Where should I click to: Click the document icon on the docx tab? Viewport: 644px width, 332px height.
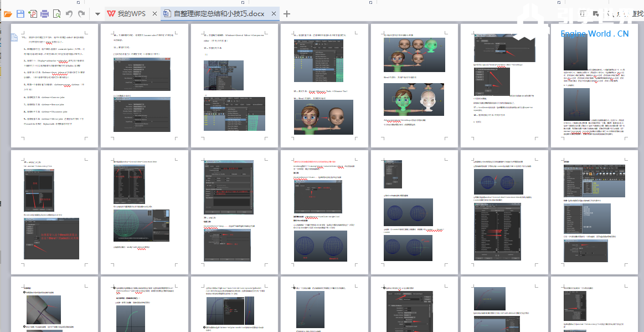[x=167, y=13]
